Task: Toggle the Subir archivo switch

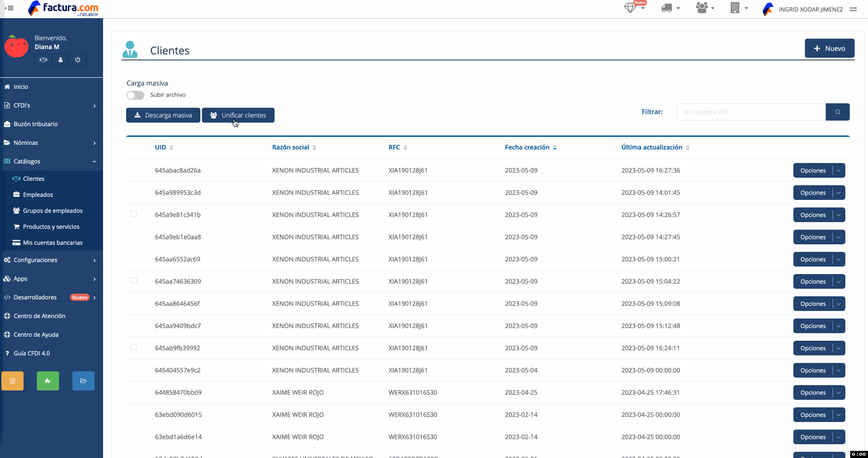Action: pyautogui.click(x=135, y=95)
